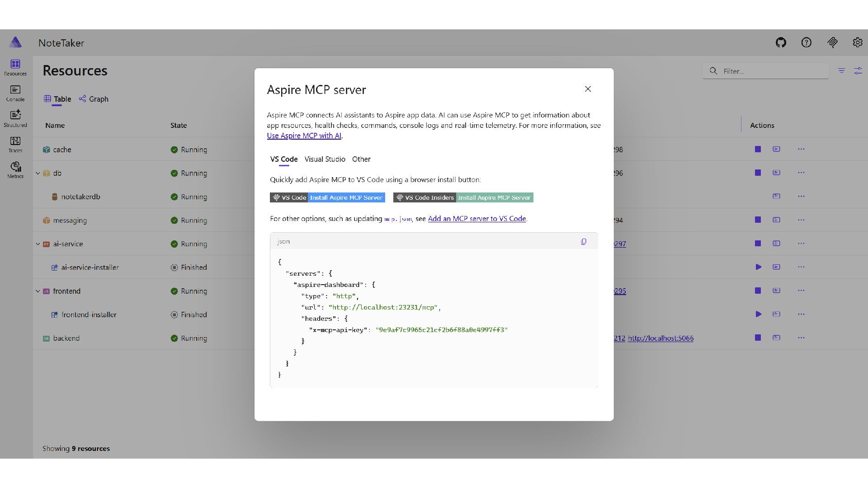Collapse the frontend resource row
The height and width of the screenshot is (488, 868).
38,291
